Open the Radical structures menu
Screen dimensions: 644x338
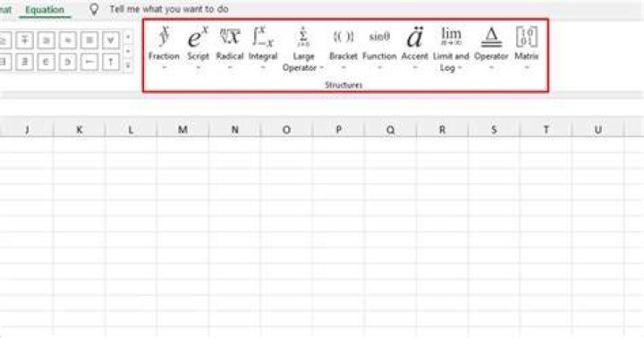[230, 48]
